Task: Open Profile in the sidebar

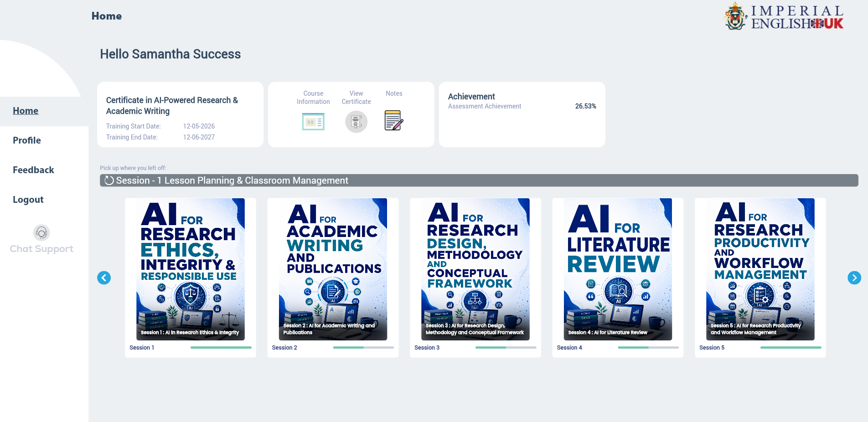Action: pos(27,140)
